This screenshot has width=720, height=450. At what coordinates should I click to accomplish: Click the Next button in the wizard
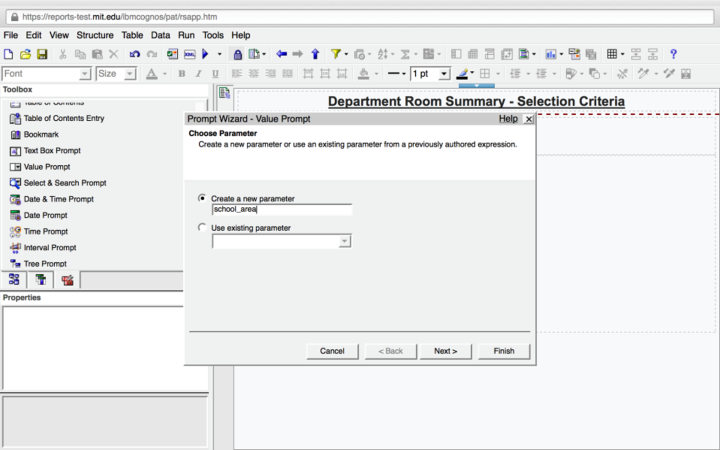pos(445,351)
